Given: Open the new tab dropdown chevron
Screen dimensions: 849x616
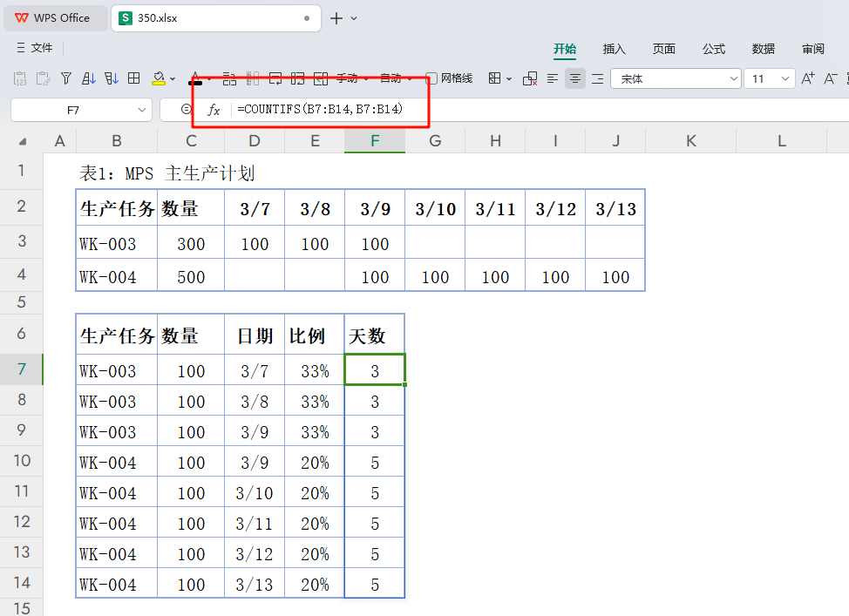Looking at the screenshot, I should pos(354,18).
